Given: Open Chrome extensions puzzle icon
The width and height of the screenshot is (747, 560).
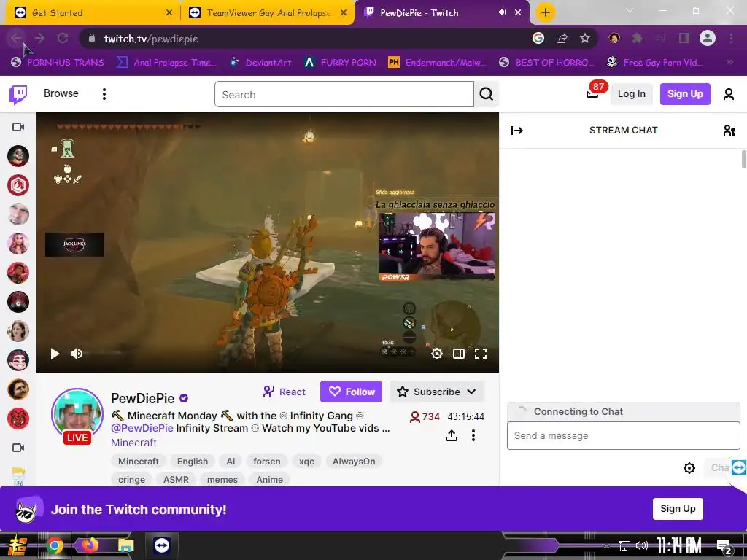Looking at the screenshot, I should [x=637, y=39].
